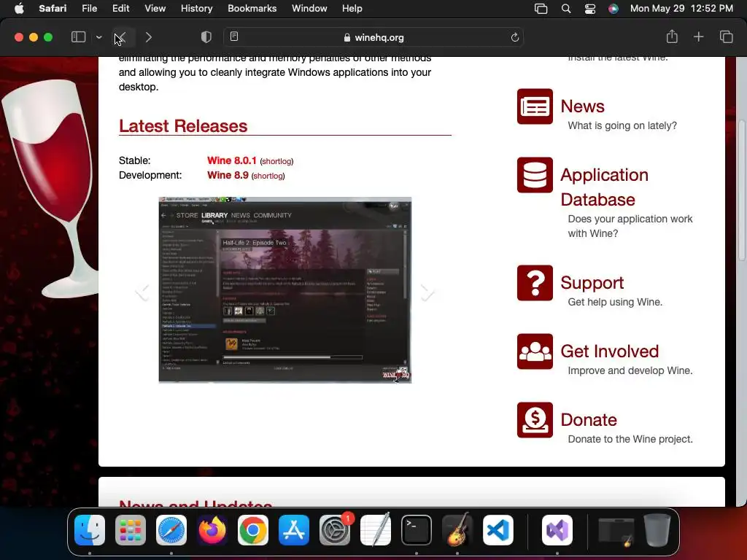Click the screen mirroring menu bar icon
Screen dimensions: 747x560
point(541,9)
